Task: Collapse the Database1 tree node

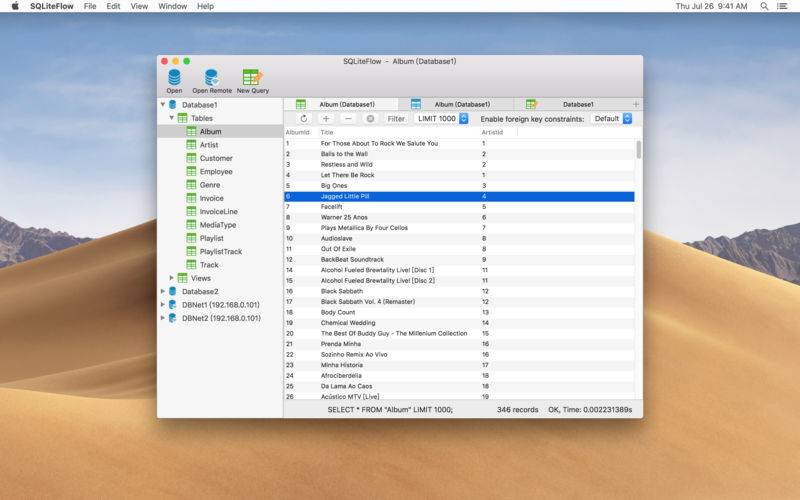Action: click(163, 105)
